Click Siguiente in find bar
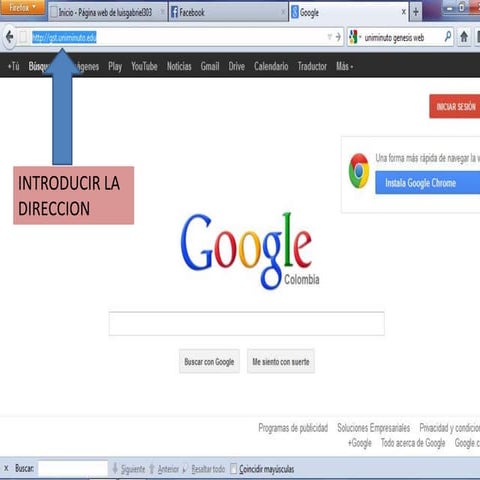The width and height of the screenshot is (480, 480). coord(133,469)
